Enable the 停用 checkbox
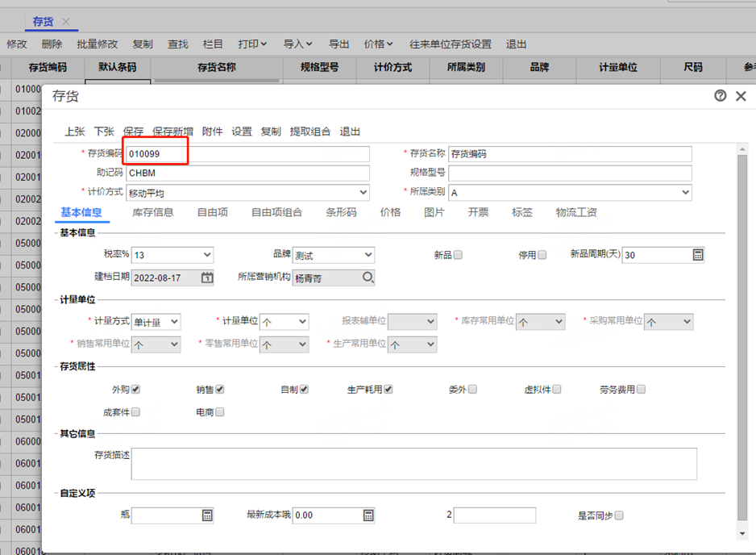Image resolution: width=756 pixels, height=555 pixels. coord(542,255)
